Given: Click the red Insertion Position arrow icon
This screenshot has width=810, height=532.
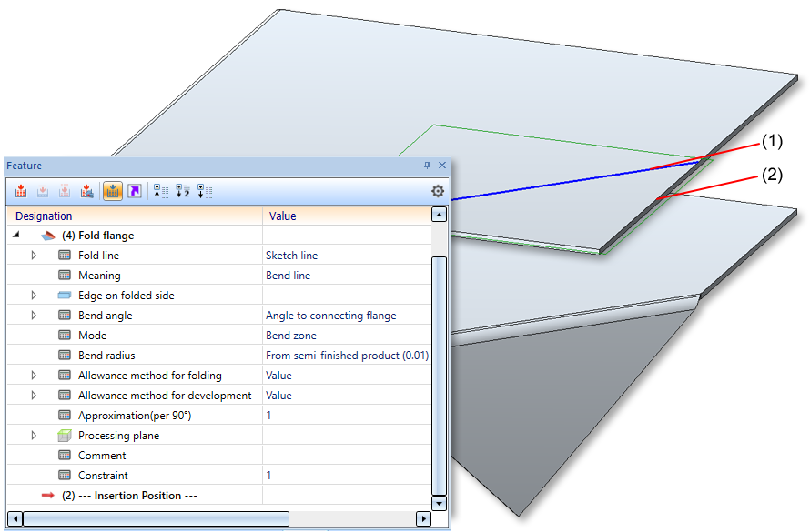Looking at the screenshot, I should click(x=48, y=496).
